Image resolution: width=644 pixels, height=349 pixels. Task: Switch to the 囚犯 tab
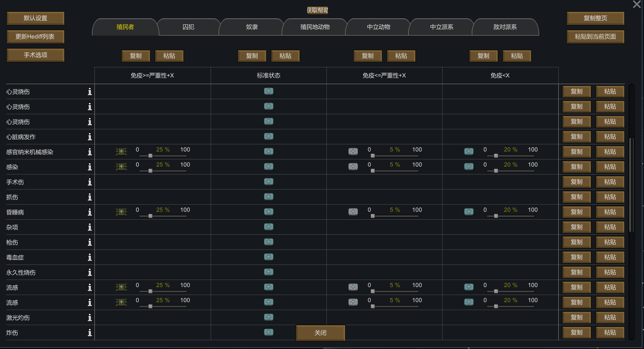pyautogui.click(x=188, y=27)
